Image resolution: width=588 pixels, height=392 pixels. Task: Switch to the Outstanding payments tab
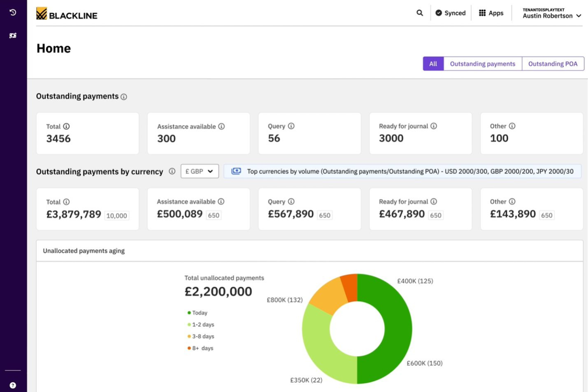click(482, 64)
